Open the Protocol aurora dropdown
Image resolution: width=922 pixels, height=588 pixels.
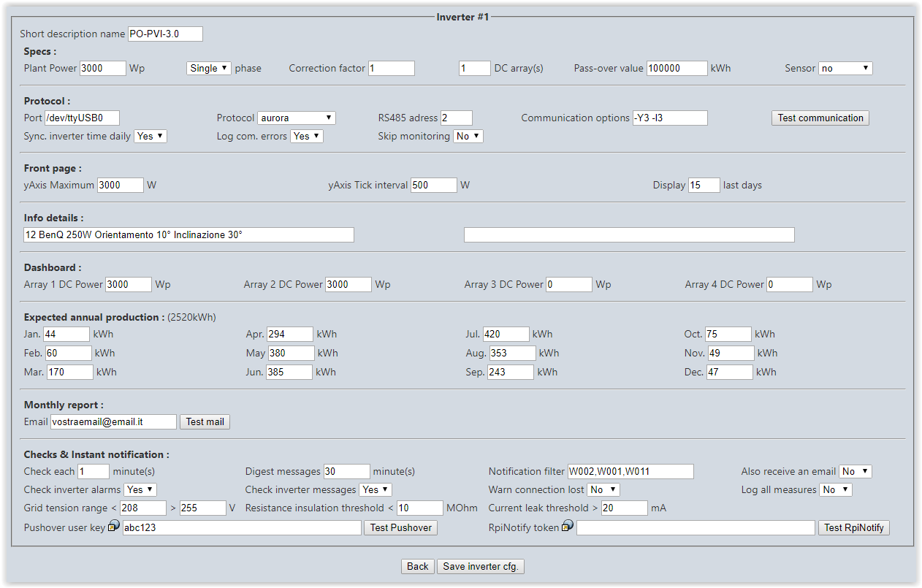click(x=297, y=118)
